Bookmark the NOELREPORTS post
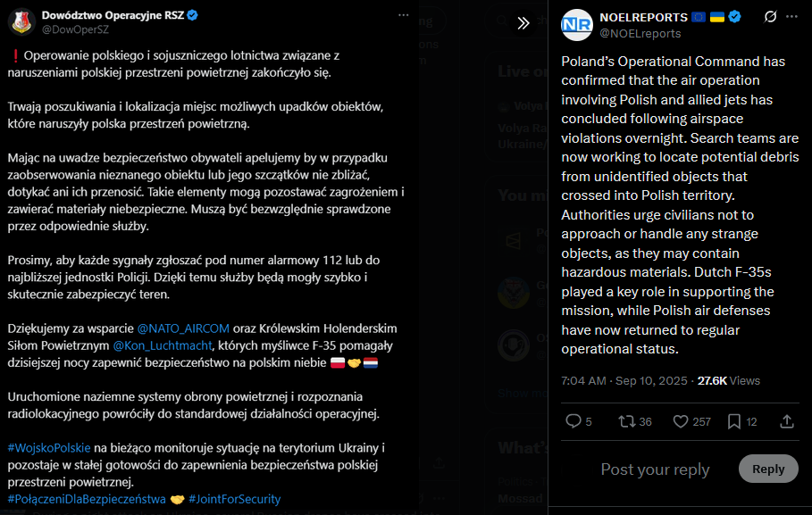Screen dimensions: 812x515 (x=733, y=421)
